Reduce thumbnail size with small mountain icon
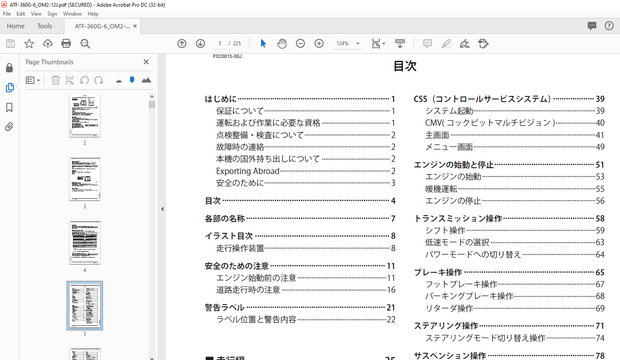The width and height of the screenshot is (620, 360). pyautogui.click(x=119, y=81)
